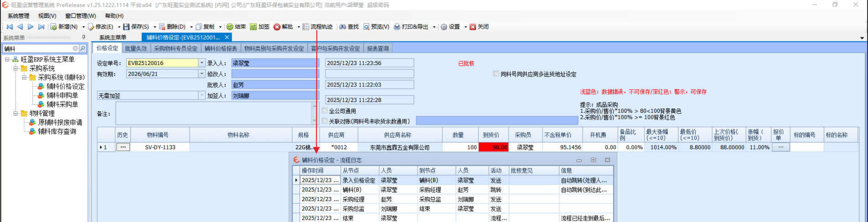This screenshot has height=222, width=868.
Task: Toggle 关联对账(同料号未收货余数通用) checkbox
Action: click(325, 121)
